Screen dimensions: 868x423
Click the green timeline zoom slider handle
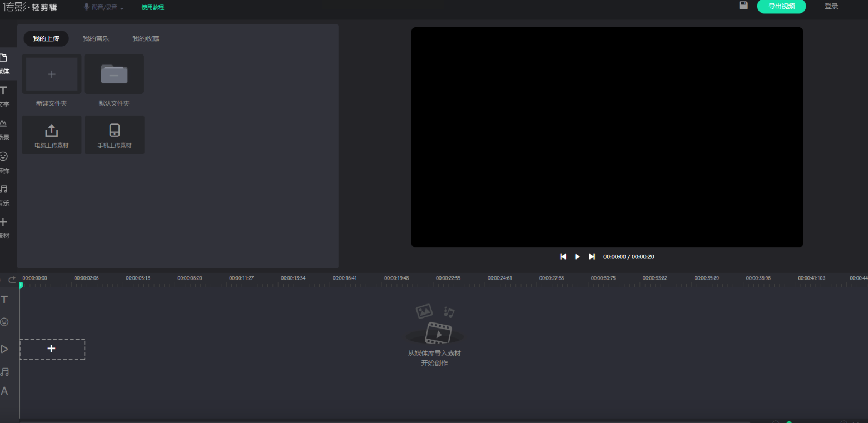pos(789,422)
